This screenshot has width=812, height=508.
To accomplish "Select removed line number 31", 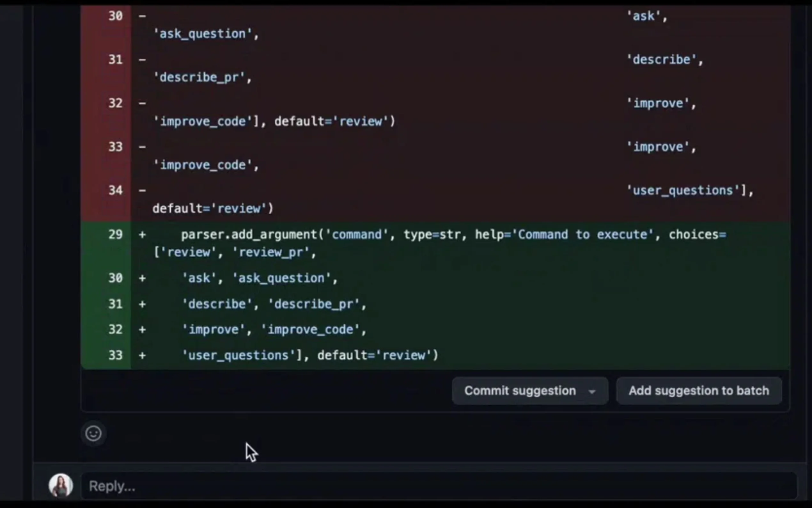I will click(115, 60).
